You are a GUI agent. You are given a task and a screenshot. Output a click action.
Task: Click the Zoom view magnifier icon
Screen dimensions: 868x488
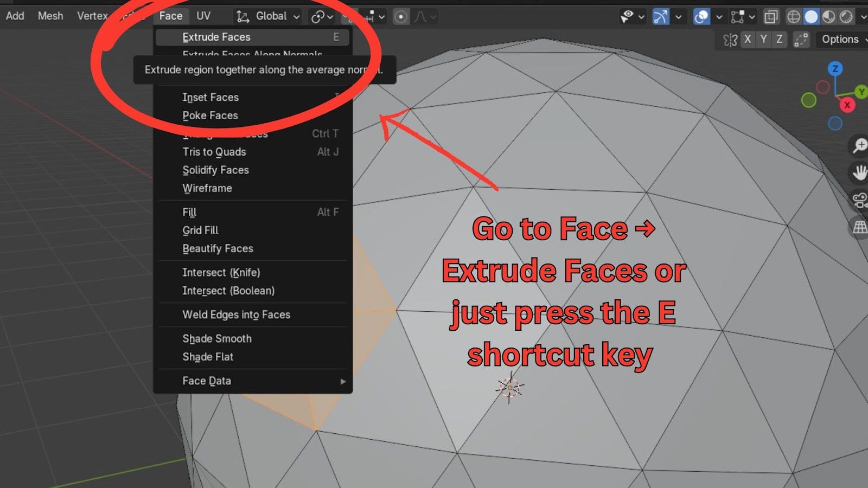860,145
